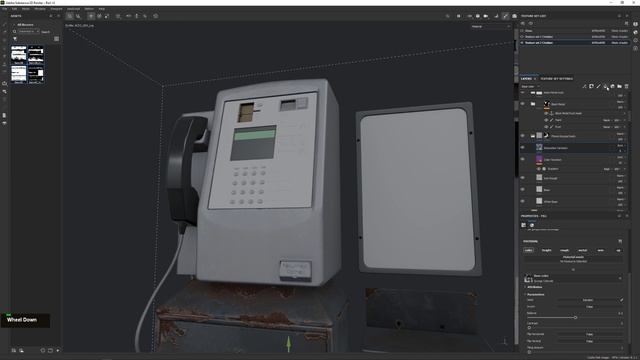Viewport: 640px width, 360px height.
Task: Toggle the Flip horizontal False value
Action: tap(589, 334)
